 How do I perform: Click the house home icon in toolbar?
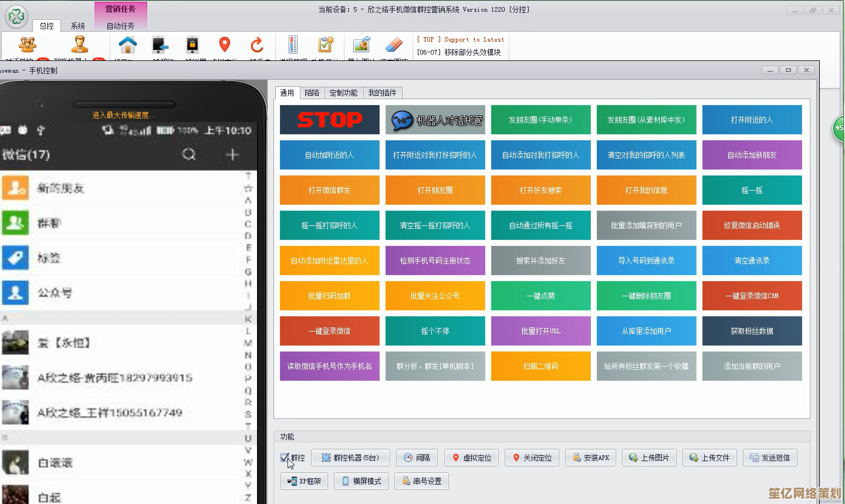[127, 45]
